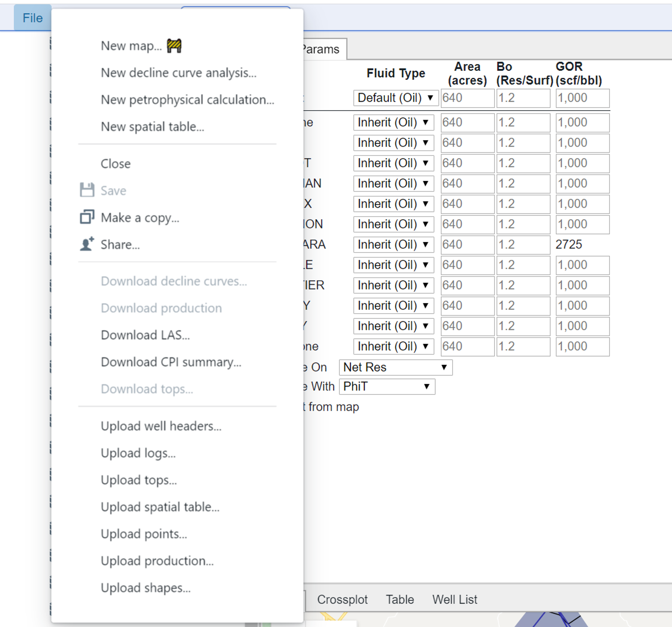Select Upload well headers option
Image resolution: width=672 pixels, height=627 pixels.
pyautogui.click(x=161, y=426)
